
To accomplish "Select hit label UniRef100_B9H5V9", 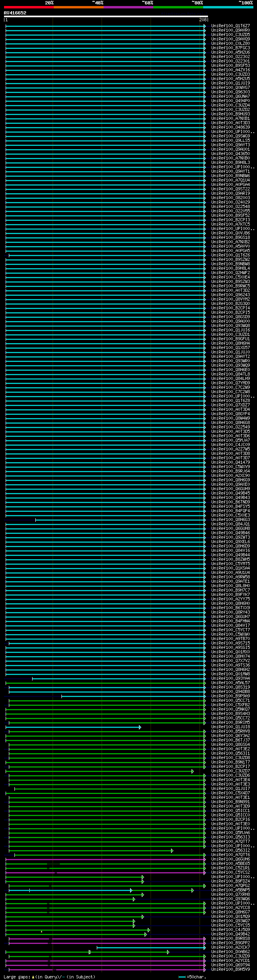I will point(230,969).
